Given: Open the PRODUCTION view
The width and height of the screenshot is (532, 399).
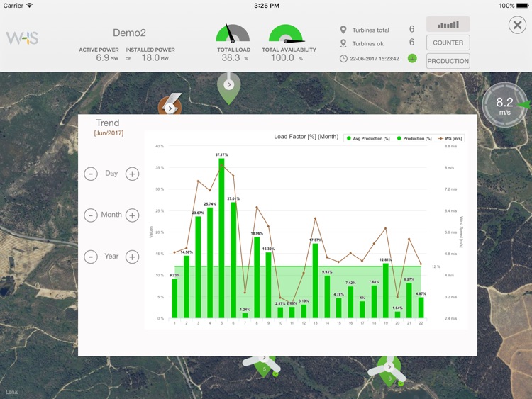Looking at the screenshot, I should click(x=448, y=61).
